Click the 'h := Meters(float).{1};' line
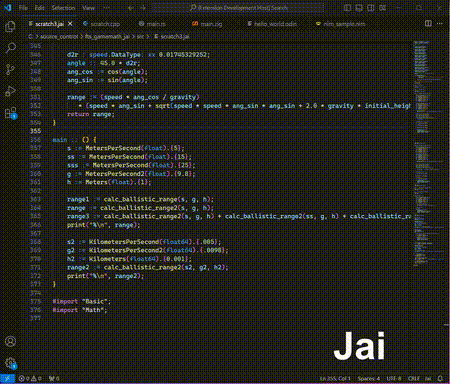The image size is (450, 384). point(109,182)
